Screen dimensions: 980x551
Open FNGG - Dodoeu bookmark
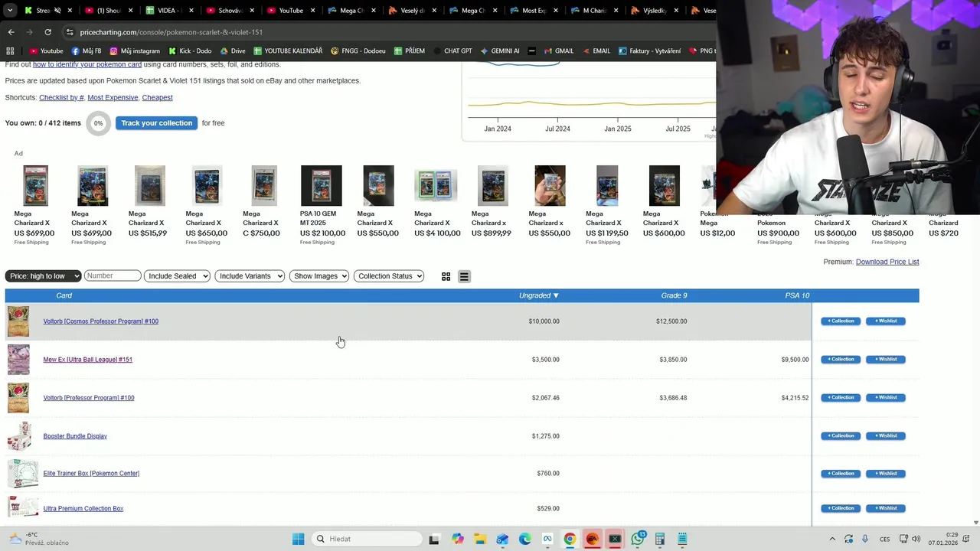358,51
